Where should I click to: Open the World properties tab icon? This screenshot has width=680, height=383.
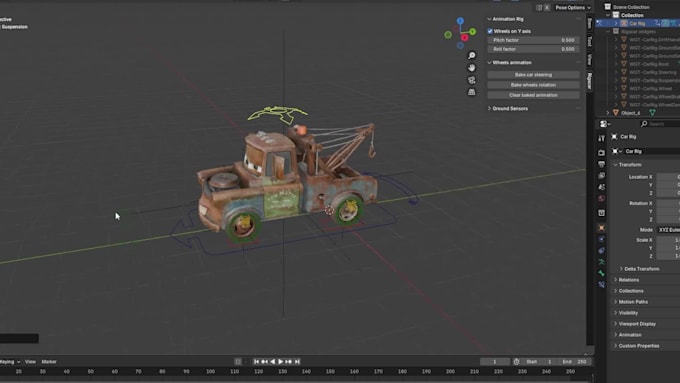click(602, 199)
